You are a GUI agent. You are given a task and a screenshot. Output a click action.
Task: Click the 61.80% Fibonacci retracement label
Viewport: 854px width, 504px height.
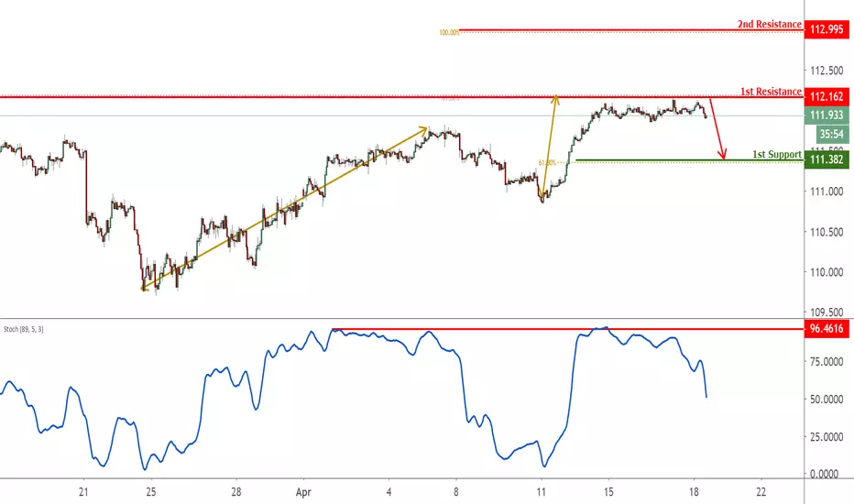[x=547, y=163]
